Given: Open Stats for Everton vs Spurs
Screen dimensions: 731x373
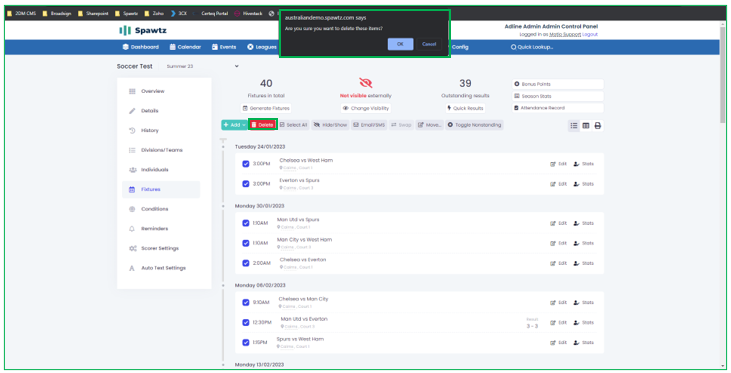Looking at the screenshot, I should coord(584,184).
